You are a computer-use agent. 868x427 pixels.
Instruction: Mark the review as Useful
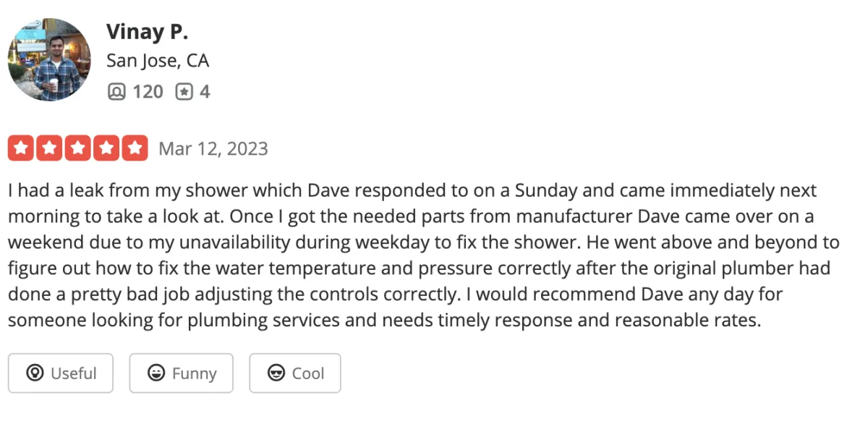pyautogui.click(x=61, y=373)
